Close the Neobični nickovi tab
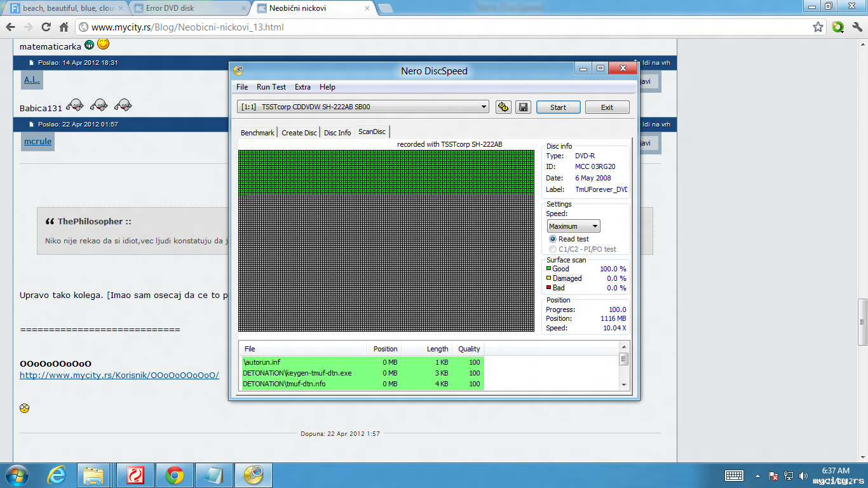The height and width of the screenshot is (488, 868). tap(368, 8)
